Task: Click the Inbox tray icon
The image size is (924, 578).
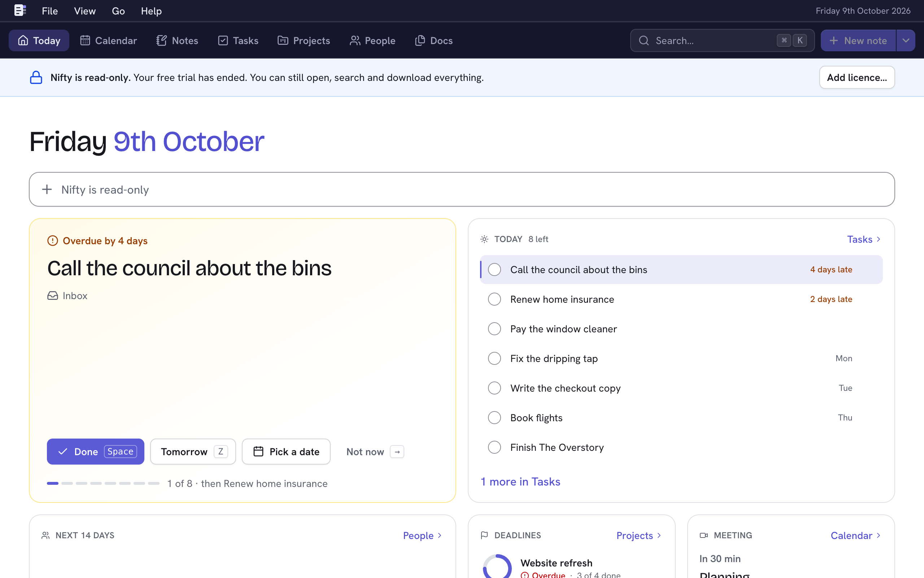Action: pos(52,296)
